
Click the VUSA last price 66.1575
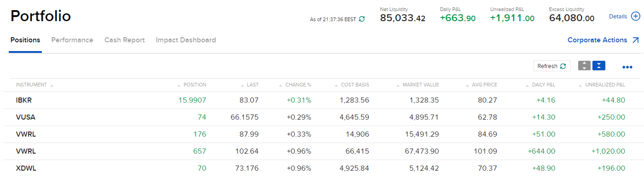[x=244, y=117]
